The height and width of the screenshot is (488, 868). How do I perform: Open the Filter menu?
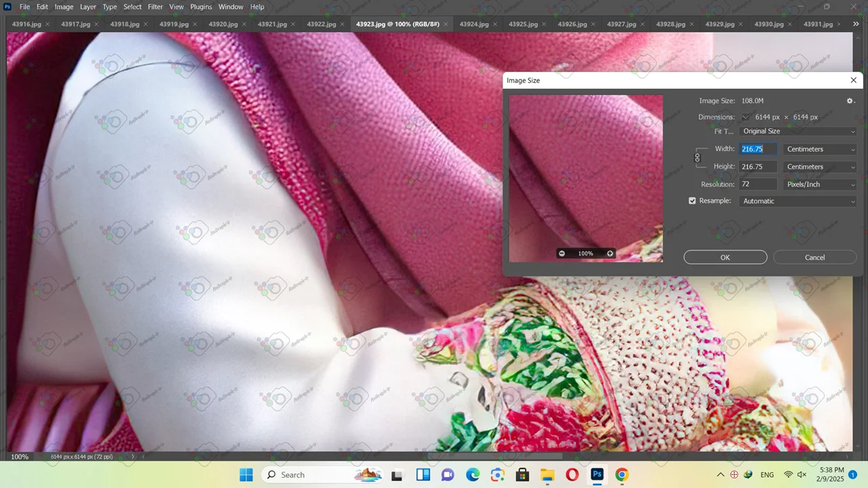[155, 7]
